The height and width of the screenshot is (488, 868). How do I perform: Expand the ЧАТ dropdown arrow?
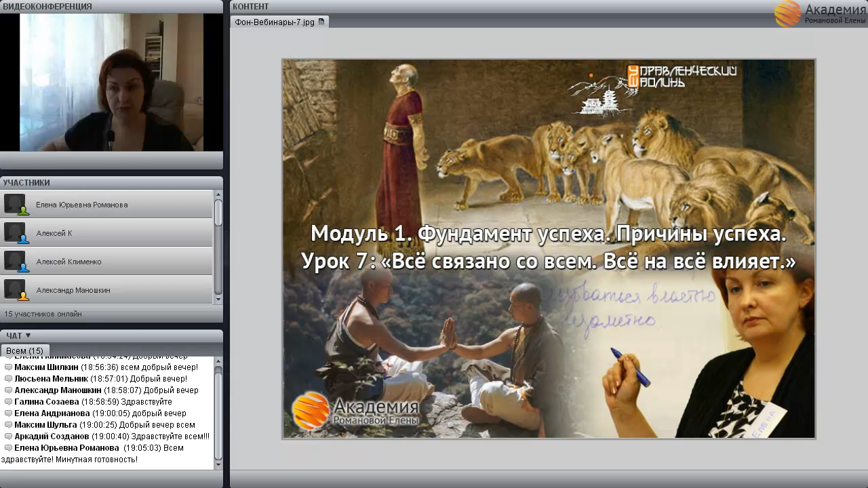[28, 335]
